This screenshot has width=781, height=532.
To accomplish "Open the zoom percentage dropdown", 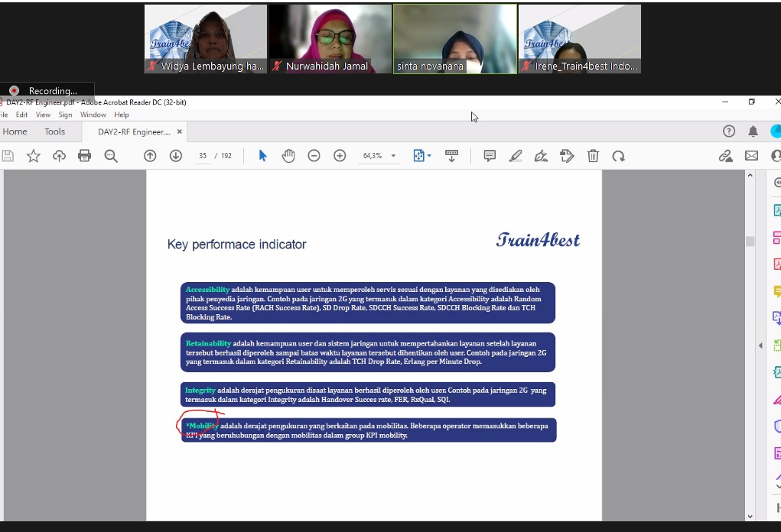I will [393, 156].
